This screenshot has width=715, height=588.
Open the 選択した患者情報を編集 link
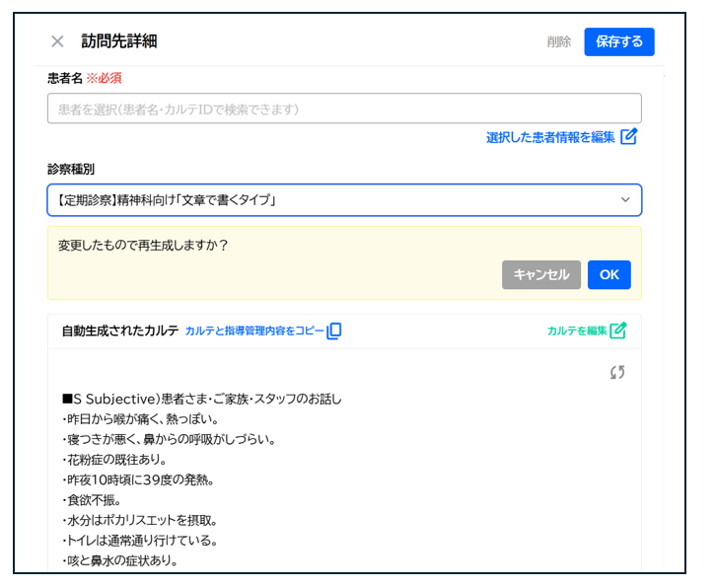point(549,137)
